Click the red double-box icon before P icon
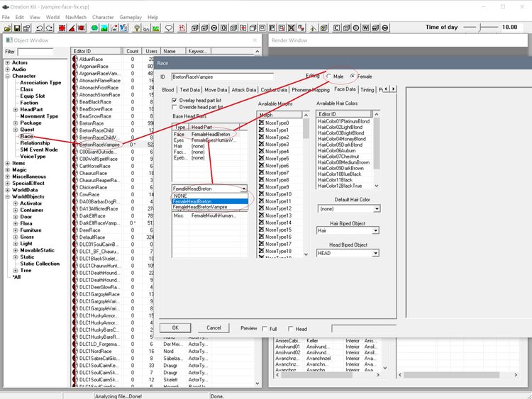Image resolution: width=532 pixels, height=399 pixels. pos(243,28)
